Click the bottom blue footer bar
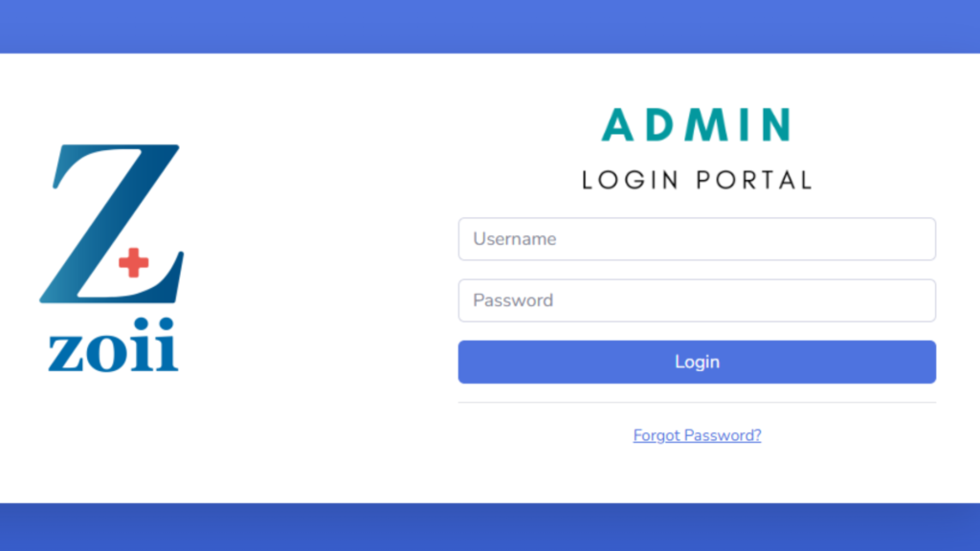 tap(490, 527)
